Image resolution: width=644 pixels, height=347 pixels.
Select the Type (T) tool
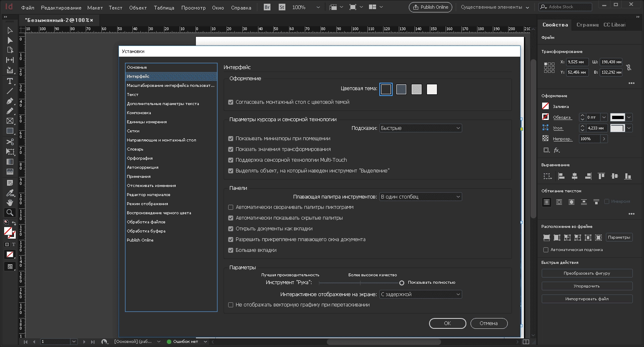pos(10,81)
